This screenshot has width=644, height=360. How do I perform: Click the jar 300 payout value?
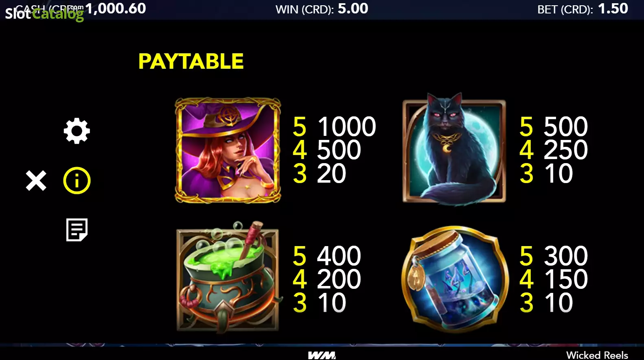pyautogui.click(x=566, y=256)
